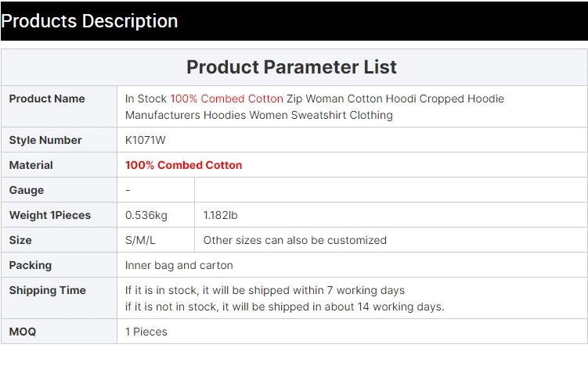This screenshot has width=588, height=366.
Task: Click the Product Parameter List title
Action: click(291, 67)
